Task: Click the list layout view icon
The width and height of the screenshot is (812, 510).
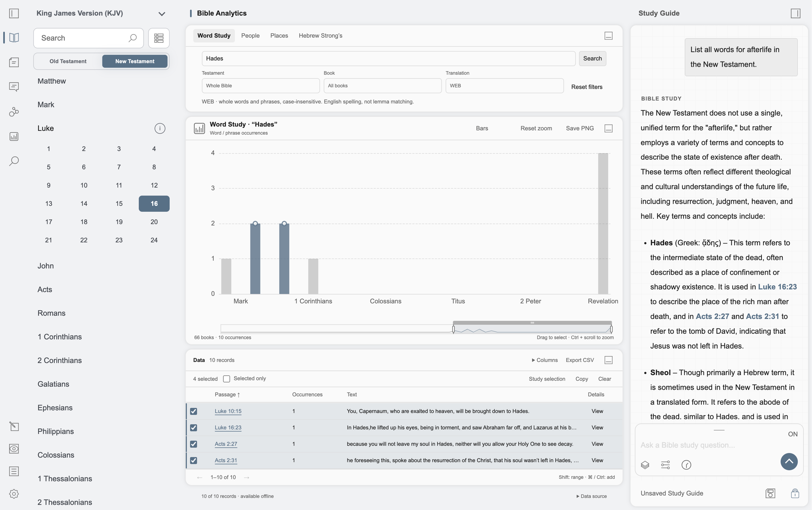Action: [159, 38]
